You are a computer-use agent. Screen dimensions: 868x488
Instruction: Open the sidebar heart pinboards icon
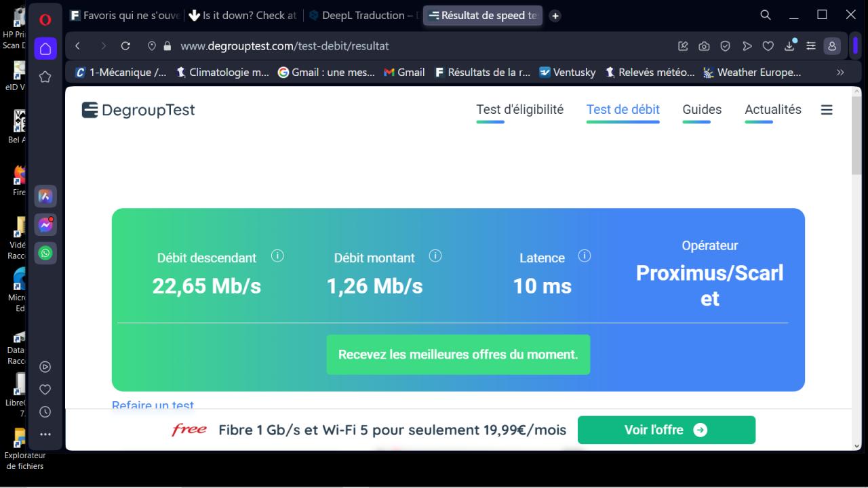[x=45, y=389]
